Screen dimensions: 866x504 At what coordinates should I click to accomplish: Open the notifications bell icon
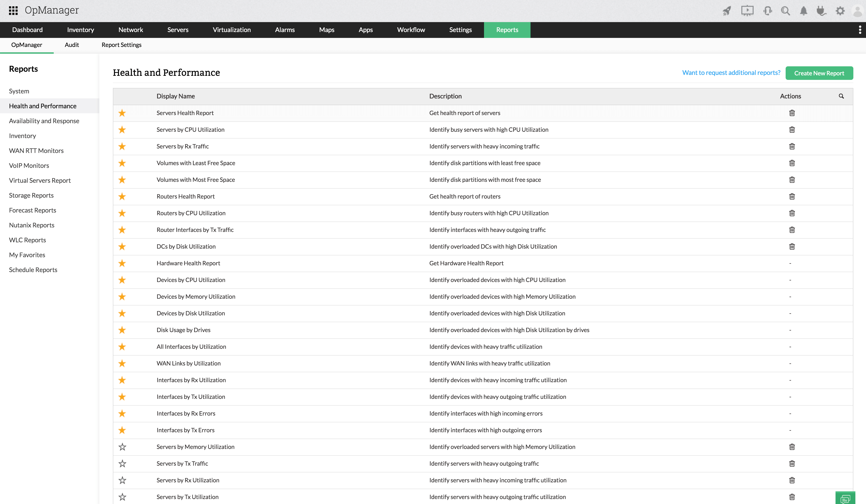pyautogui.click(x=804, y=11)
